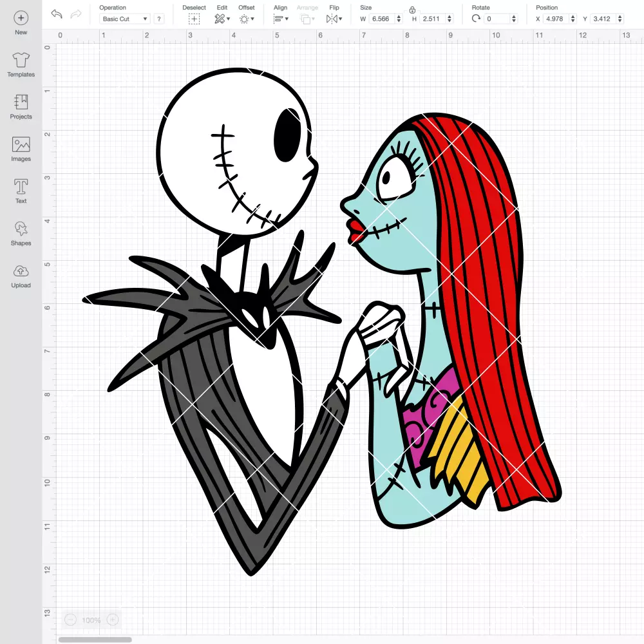
Task: Open the Images library
Action: pyautogui.click(x=21, y=149)
